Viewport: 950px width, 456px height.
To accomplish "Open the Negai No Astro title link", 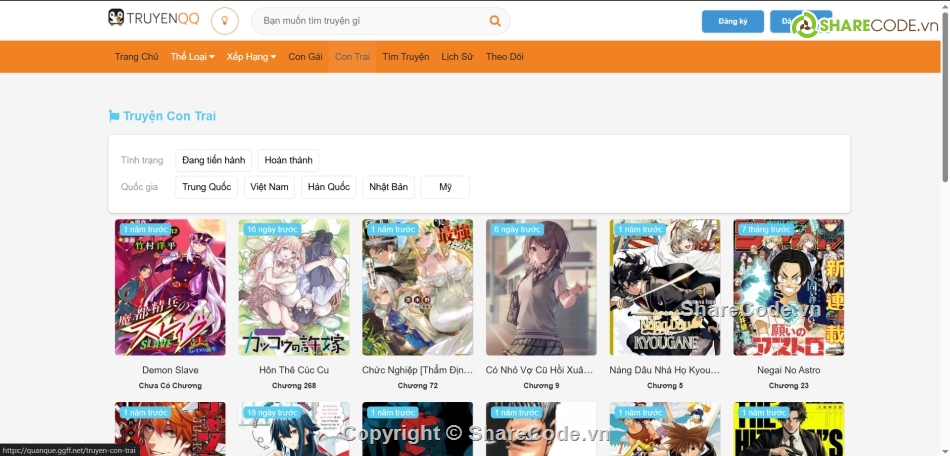I will (788, 370).
